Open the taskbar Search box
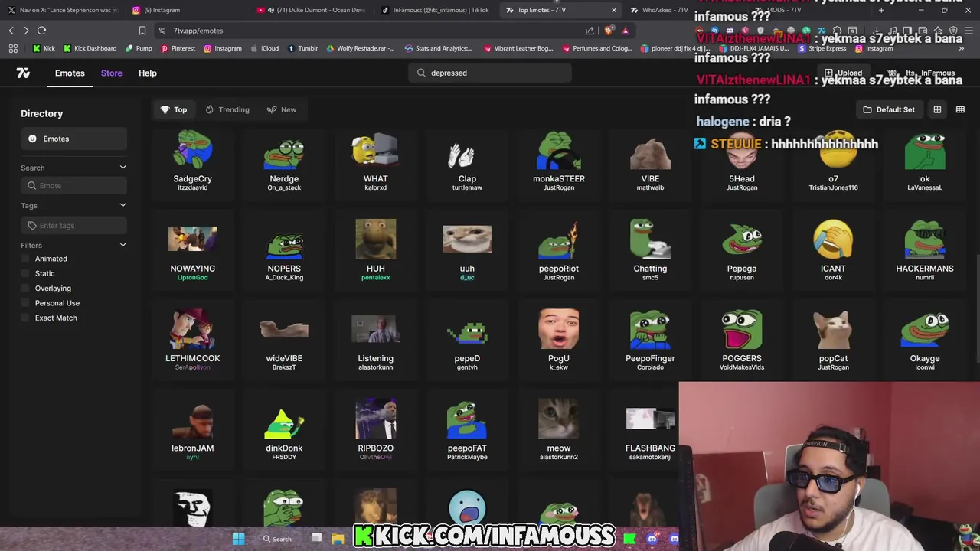This screenshot has height=551, width=980. (x=277, y=539)
